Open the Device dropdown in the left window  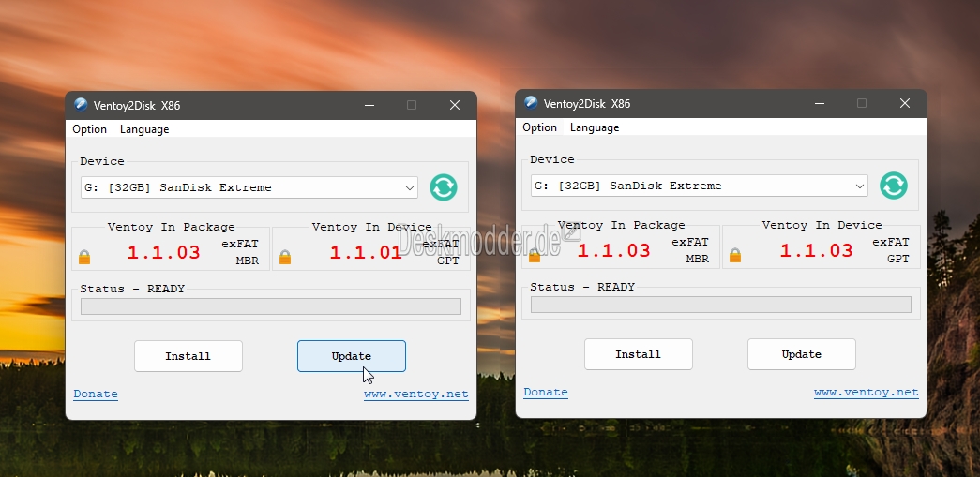249,187
